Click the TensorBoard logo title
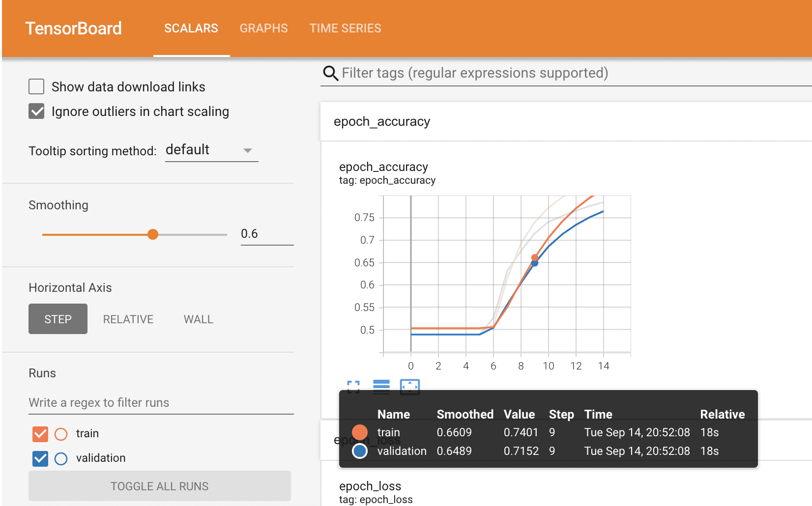The image size is (812, 506). coord(74,28)
